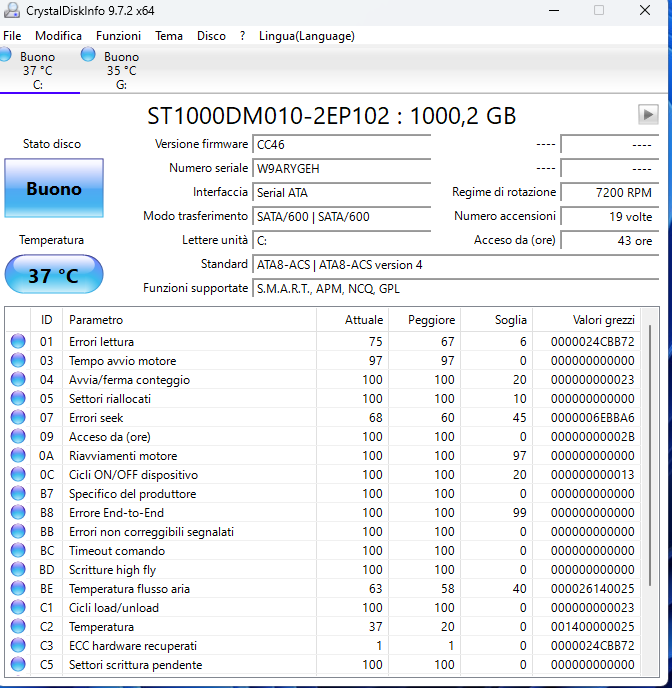The height and width of the screenshot is (688, 672).
Task: Open the File menu
Action: tap(12, 36)
